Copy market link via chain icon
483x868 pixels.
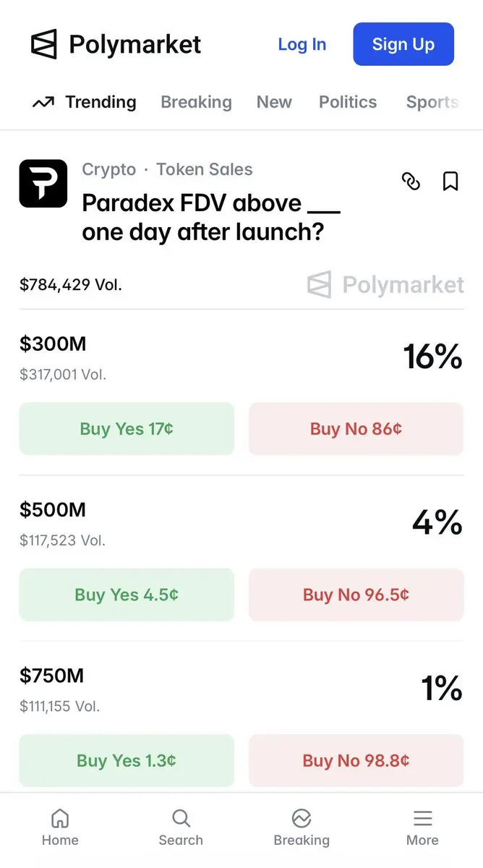click(x=411, y=182)
